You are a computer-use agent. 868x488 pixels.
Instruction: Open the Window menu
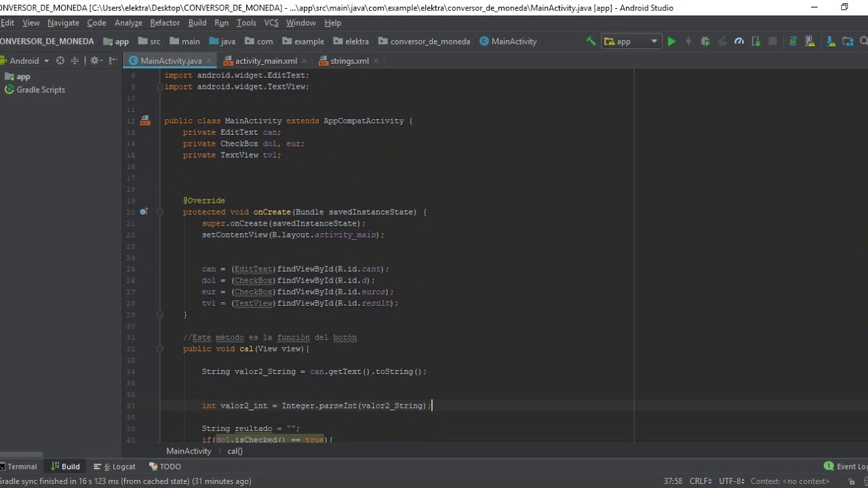point(301,22)
